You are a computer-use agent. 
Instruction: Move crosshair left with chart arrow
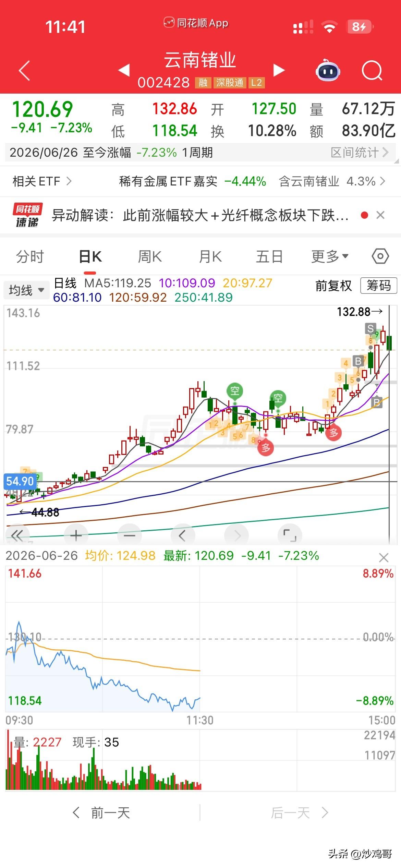[x=182, y=535]
